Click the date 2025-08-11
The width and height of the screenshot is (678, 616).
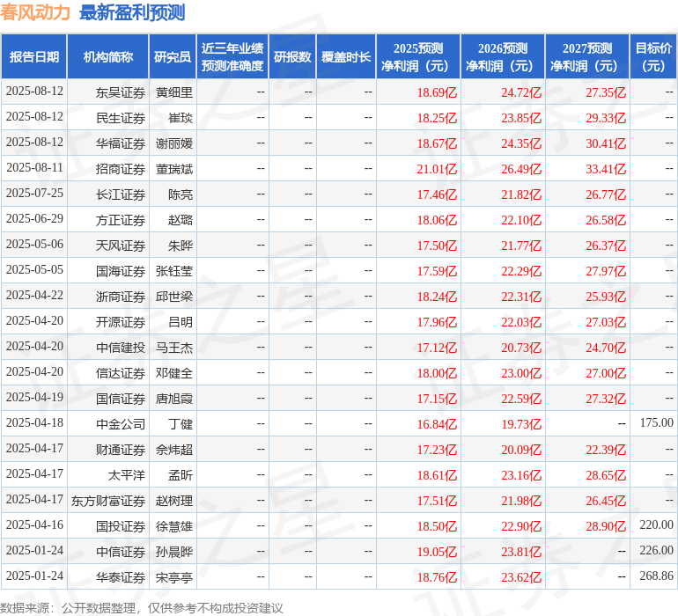[34, 168]
